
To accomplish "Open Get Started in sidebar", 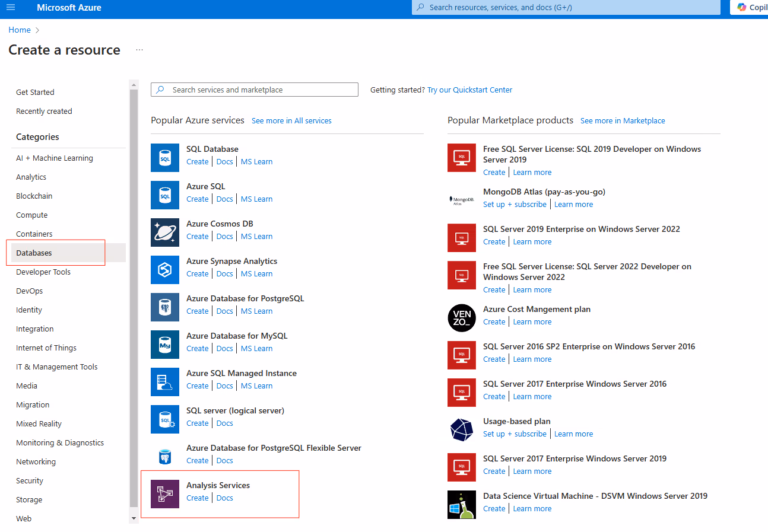I will click(x=35, y=92).
